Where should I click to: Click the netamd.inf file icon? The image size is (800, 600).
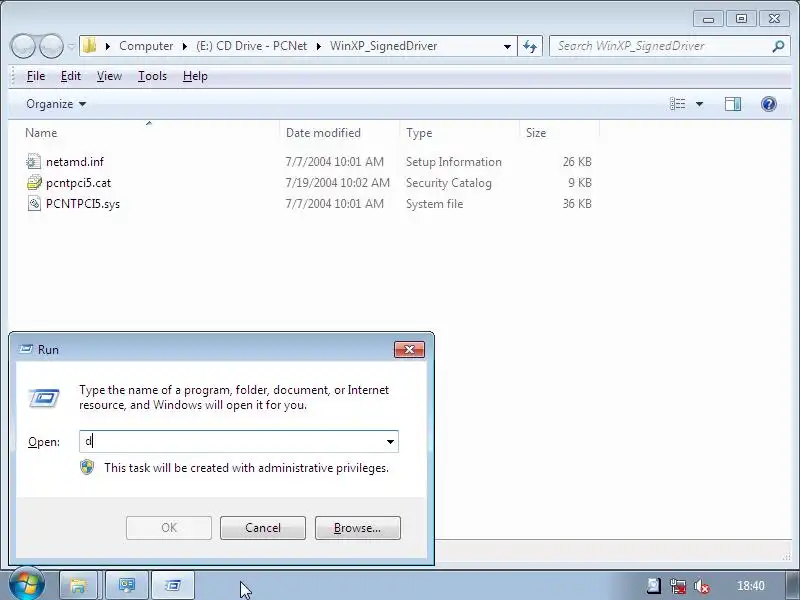coord(34,162)
